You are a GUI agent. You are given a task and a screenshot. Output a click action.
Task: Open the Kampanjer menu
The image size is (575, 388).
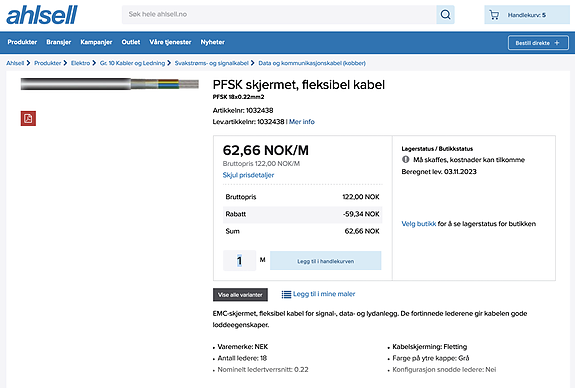pyautogui.click(x=96, y=42)
